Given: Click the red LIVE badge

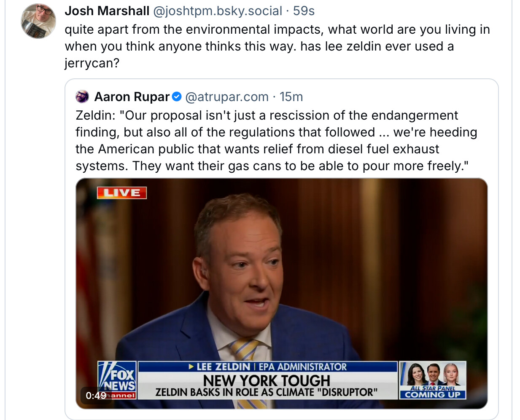Looking at the screenshot, I should 122,193.
